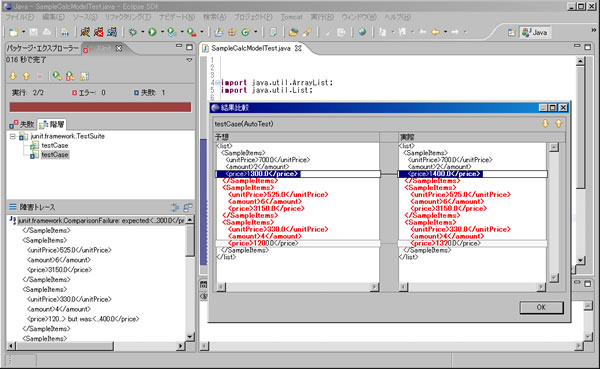The image size is (600, 369).
Task: Click the Open Type toolbar icon
Action: point(293,33)
